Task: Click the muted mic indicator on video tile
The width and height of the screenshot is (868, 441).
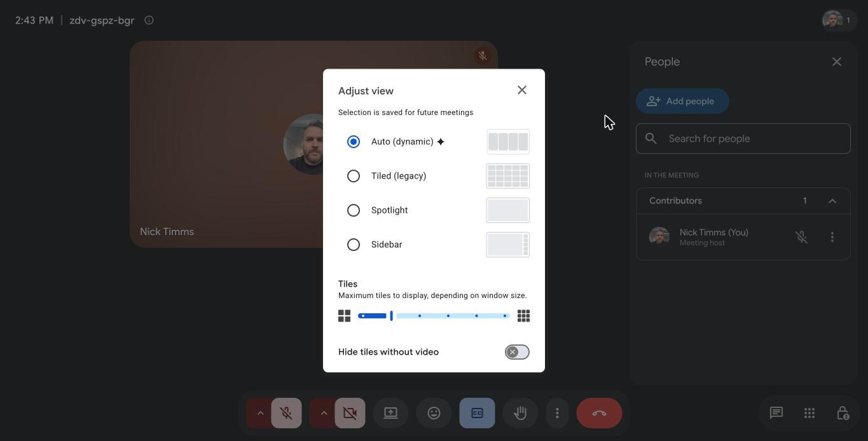Action: [483, 56]
